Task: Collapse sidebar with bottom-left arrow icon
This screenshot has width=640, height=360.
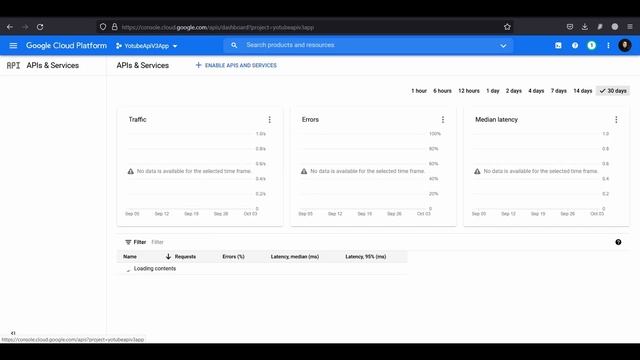Action: (x=13, y=333)
